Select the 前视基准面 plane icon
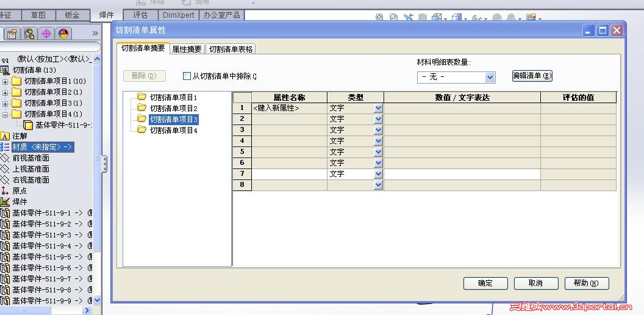The image size is (644, 315). click(x=4, y=158)
